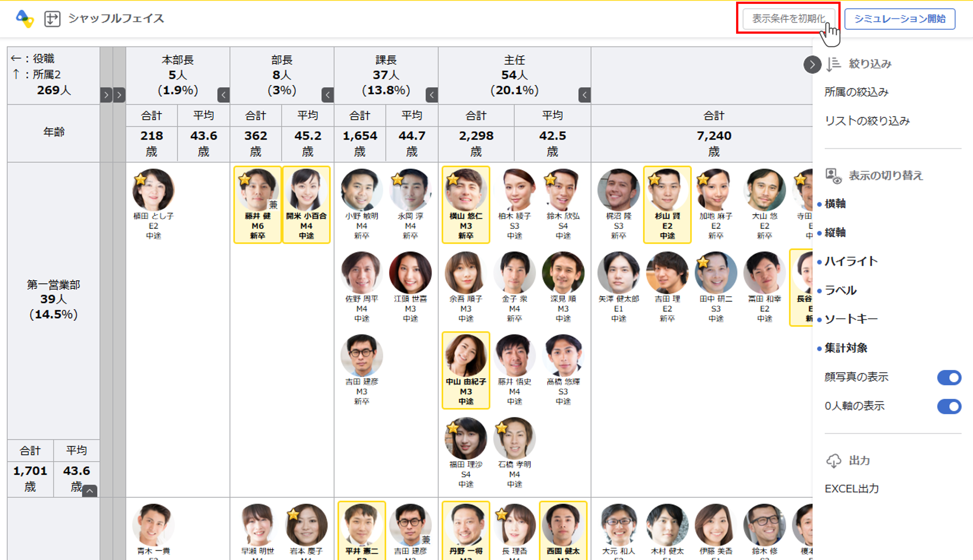Click the Shuffle Face swap icon

coord(52,19)
